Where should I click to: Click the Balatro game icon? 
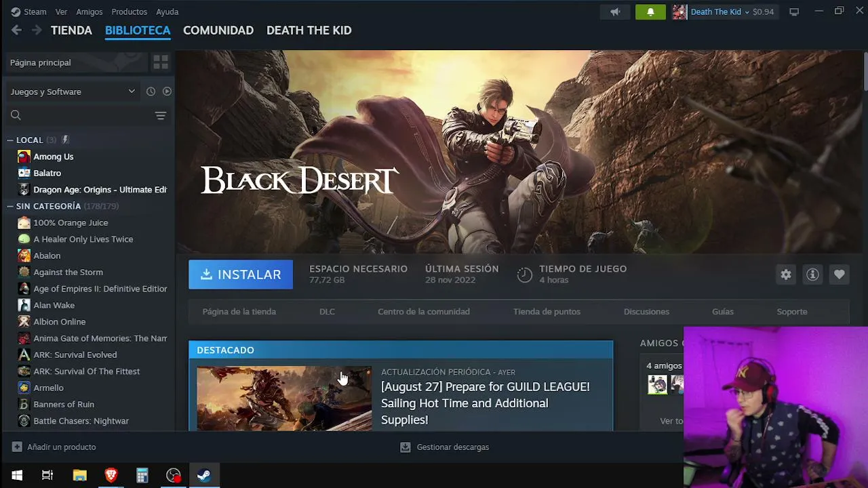click(24, 173)
